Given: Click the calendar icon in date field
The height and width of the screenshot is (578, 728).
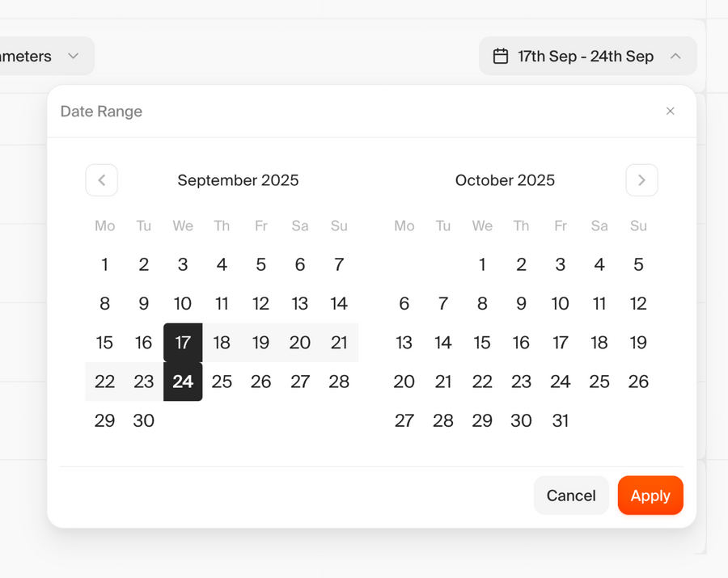Looking at the screenshot, I should click(501, 57).
